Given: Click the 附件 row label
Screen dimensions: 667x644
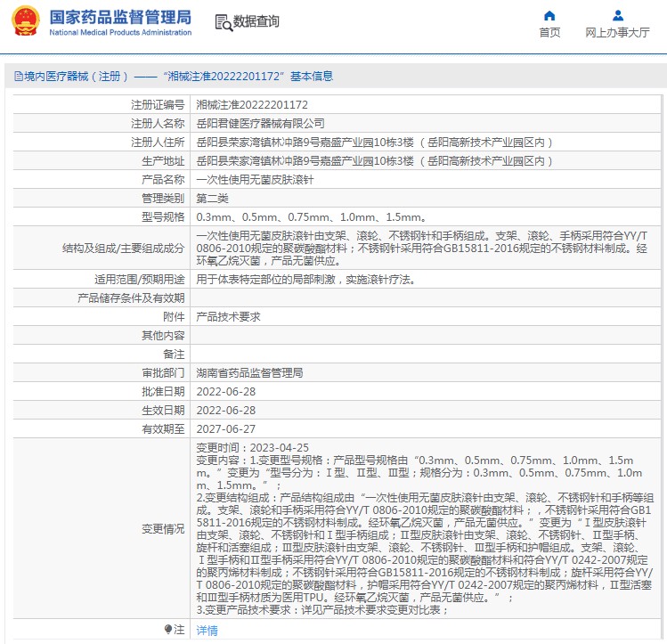Looking at the screenshot, I should point(174,317).
